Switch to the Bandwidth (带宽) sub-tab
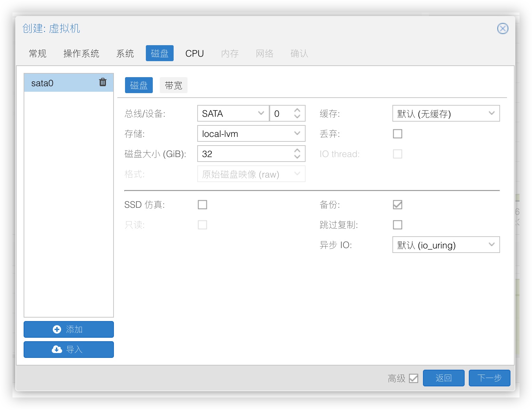This screenshot has height=410, width=532. tap(173, 85)
